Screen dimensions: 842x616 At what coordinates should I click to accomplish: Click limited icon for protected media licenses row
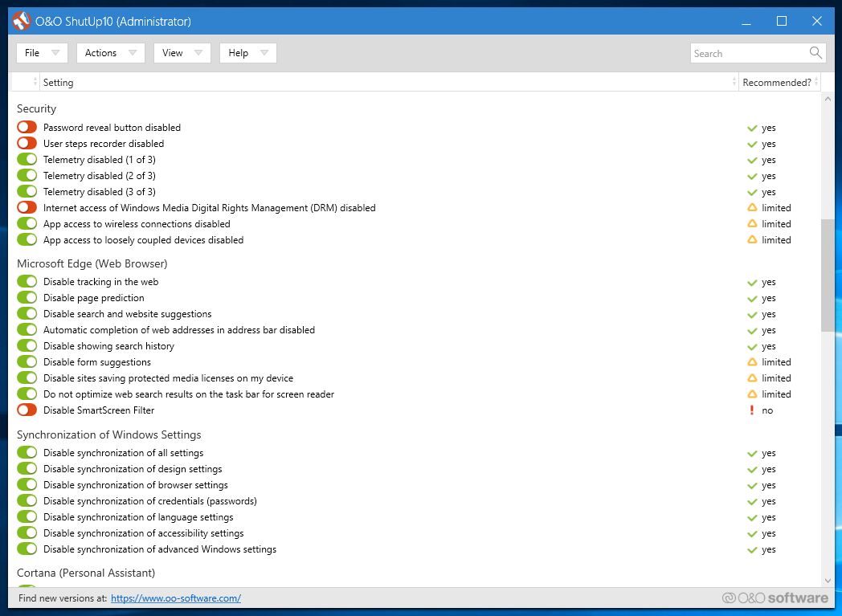(752, 378)
